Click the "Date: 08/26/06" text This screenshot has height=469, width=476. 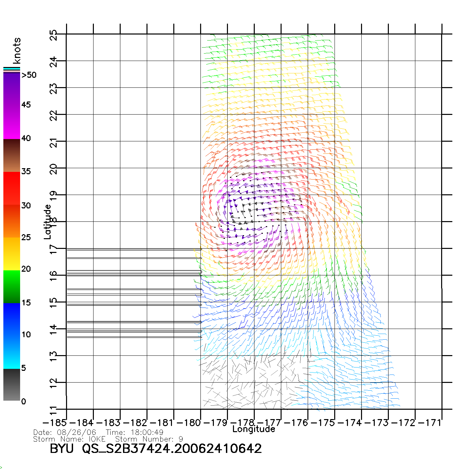[65, 432]
